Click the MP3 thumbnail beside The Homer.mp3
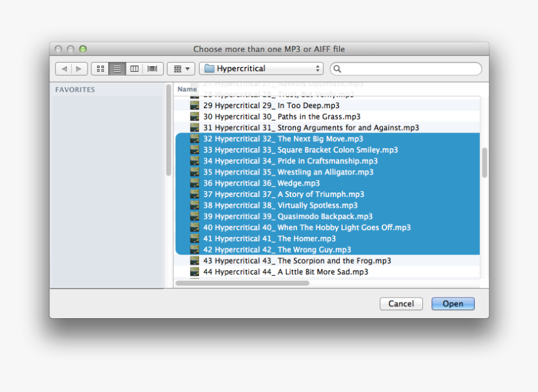The height and width of the screenshot is (392, 538). pos(195,239)
